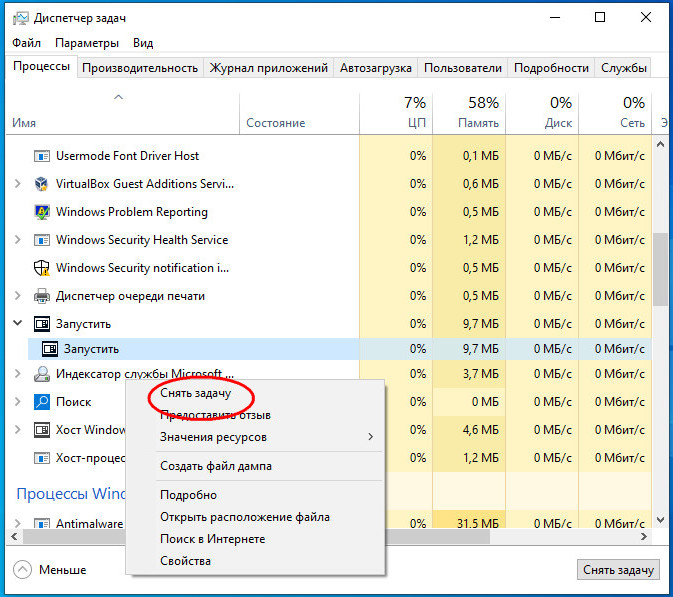
Task: Switch to Журнал приложений tab
Action: pos(269,68)
